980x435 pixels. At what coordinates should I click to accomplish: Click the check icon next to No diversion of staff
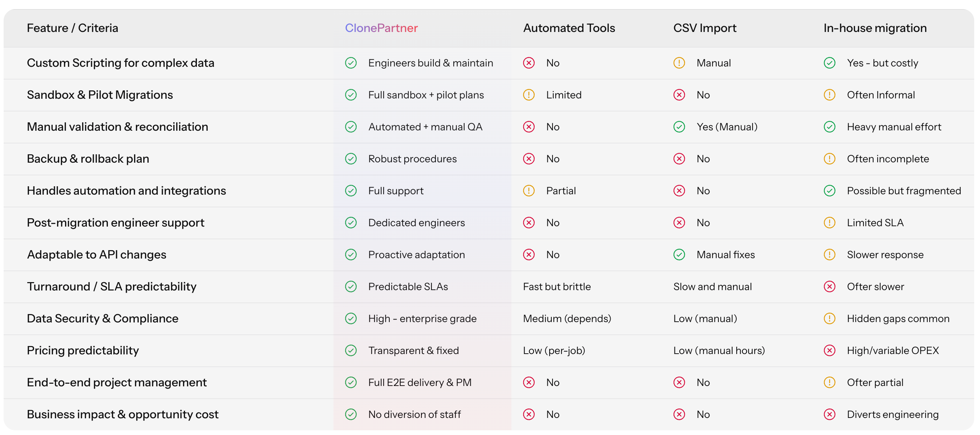[351, 414]
